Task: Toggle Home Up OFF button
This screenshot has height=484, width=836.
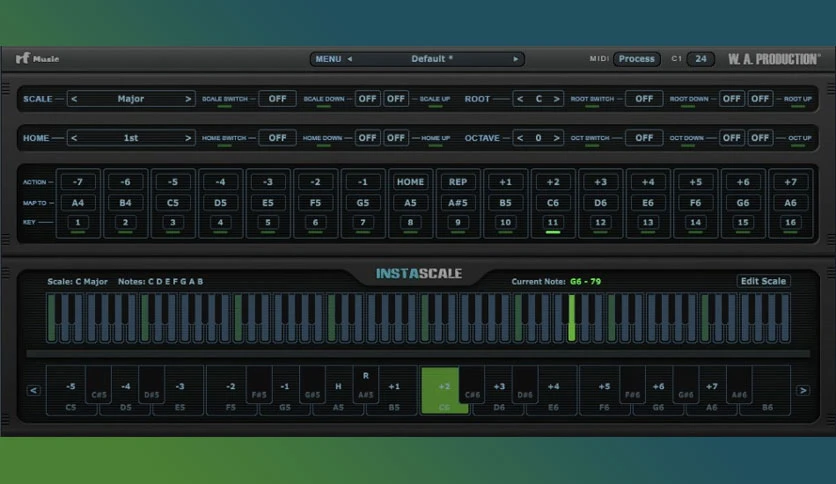Action: (x=396, y=138)
